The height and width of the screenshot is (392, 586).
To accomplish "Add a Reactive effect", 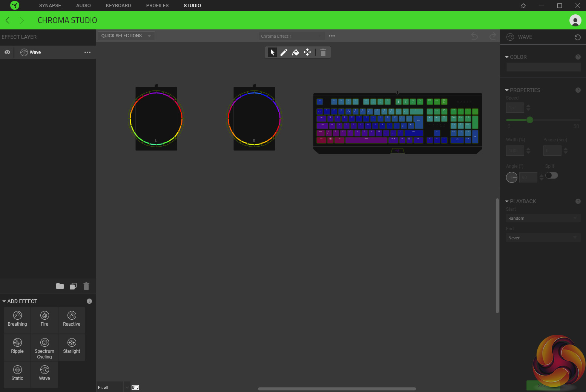I will click(72, 320).
